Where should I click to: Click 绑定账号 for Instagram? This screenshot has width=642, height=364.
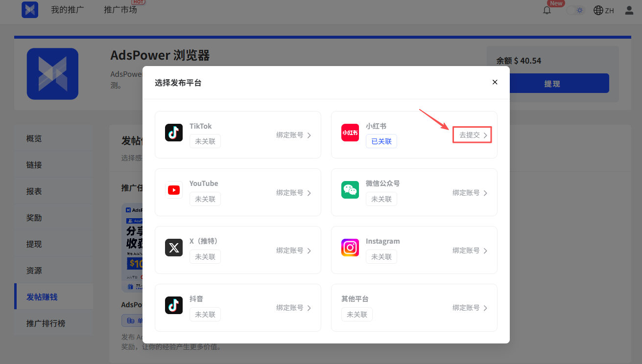pyautogui.click(x=470, y=250)
